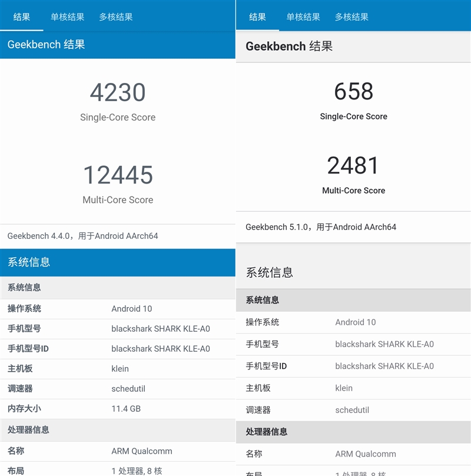Click Geekbench 4.4.0 version line
Screen dimensions: 471x476
[82, 236]
